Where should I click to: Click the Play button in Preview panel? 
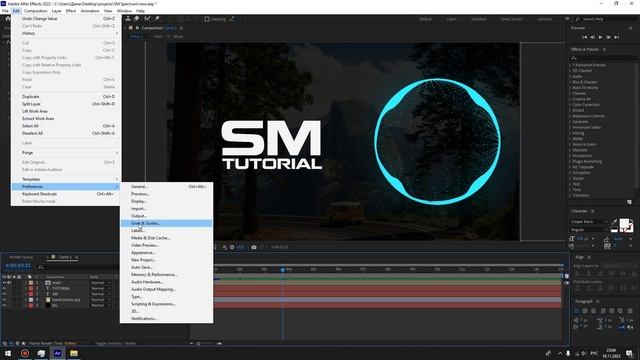[x=600, y=37]
